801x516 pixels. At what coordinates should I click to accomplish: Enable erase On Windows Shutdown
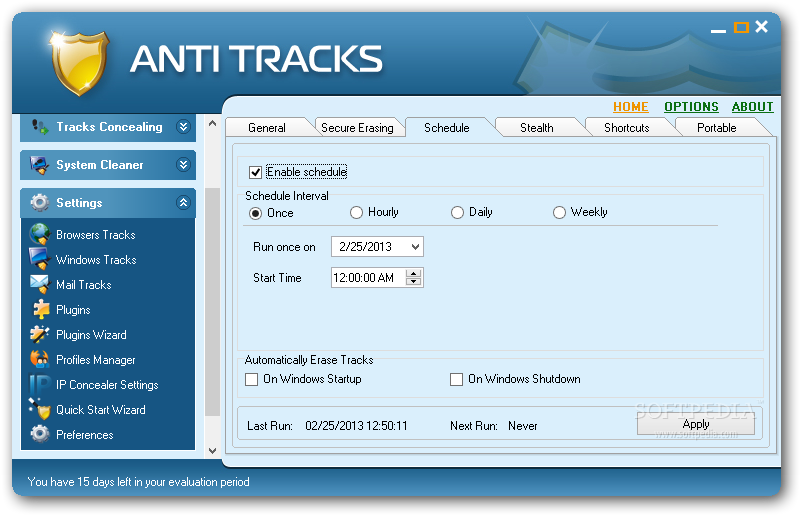click(x=456, y=379)
